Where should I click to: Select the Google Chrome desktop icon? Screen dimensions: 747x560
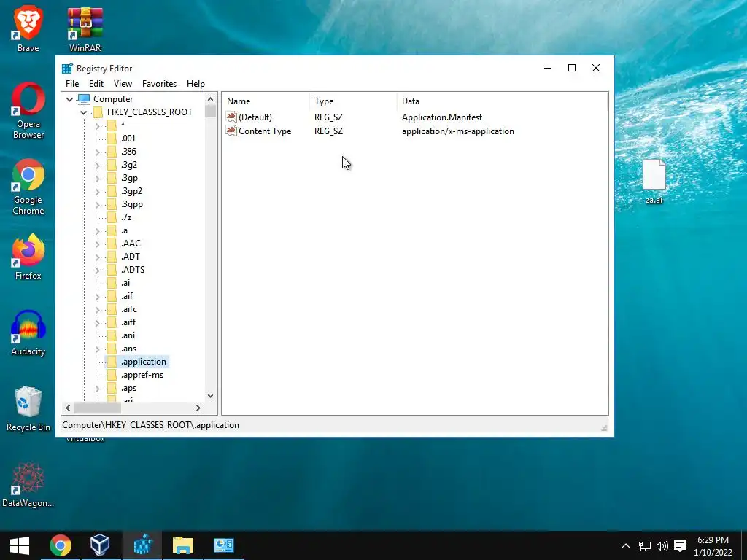[x=28, y=187]
